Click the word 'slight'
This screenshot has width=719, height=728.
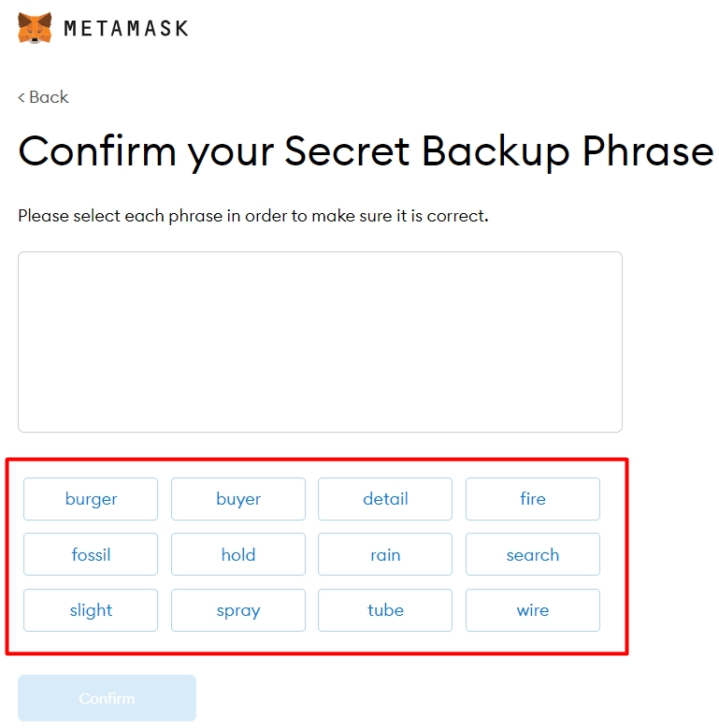click(91, 610)
